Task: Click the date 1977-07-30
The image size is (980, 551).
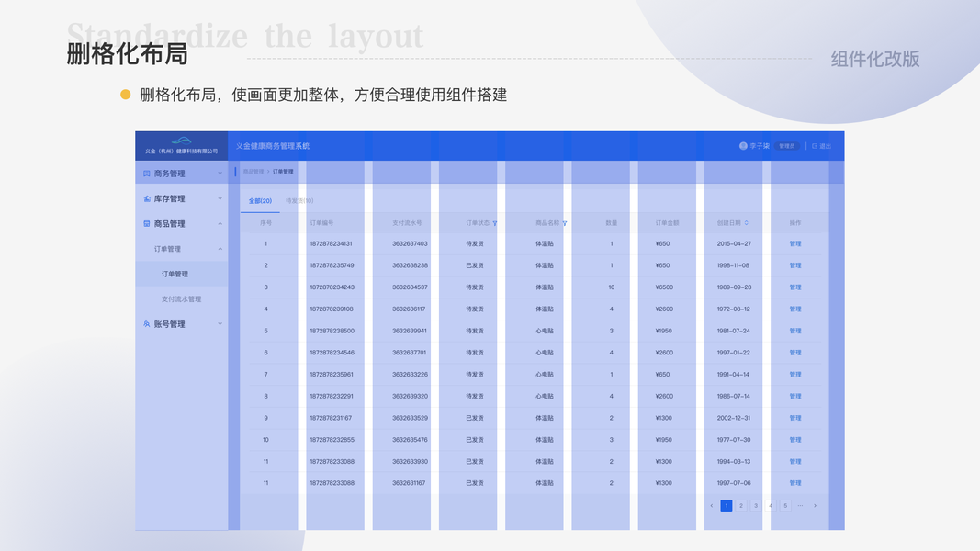Action: 734,440
